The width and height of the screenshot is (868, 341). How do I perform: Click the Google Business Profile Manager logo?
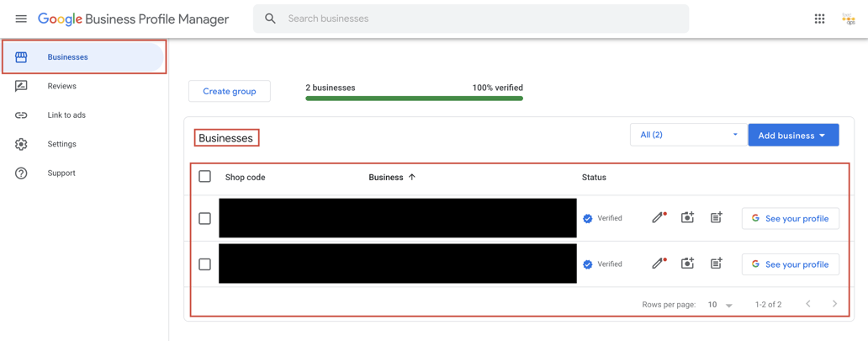pos(134,19)
